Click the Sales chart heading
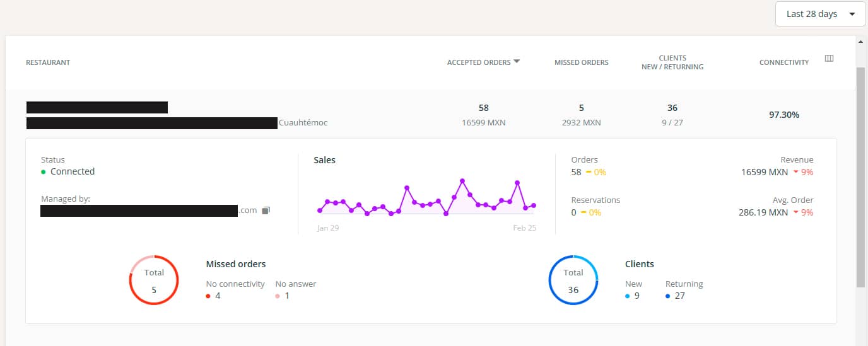868x346 pixels. (x=324, y=160)
